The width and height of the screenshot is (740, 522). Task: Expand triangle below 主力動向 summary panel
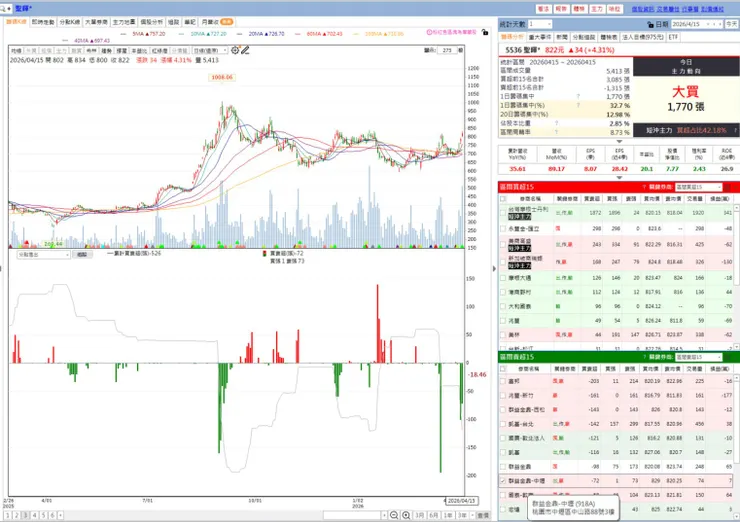point(619,142)
